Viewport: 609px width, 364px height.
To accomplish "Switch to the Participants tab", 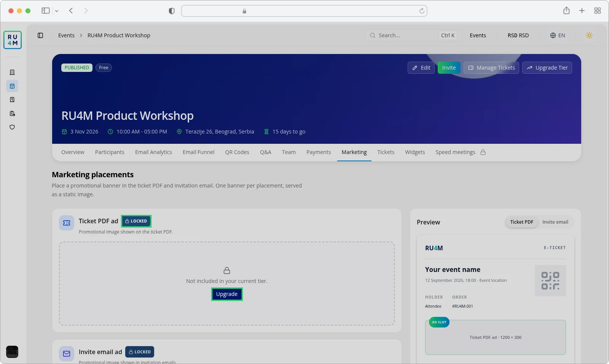I will [x=110, y=152].
